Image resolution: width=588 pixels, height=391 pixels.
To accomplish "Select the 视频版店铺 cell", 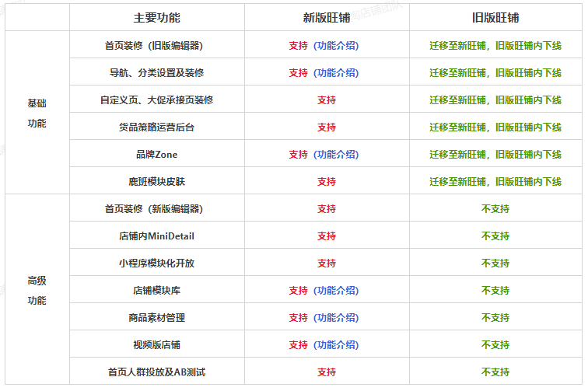I will click(x=157, y=344).
